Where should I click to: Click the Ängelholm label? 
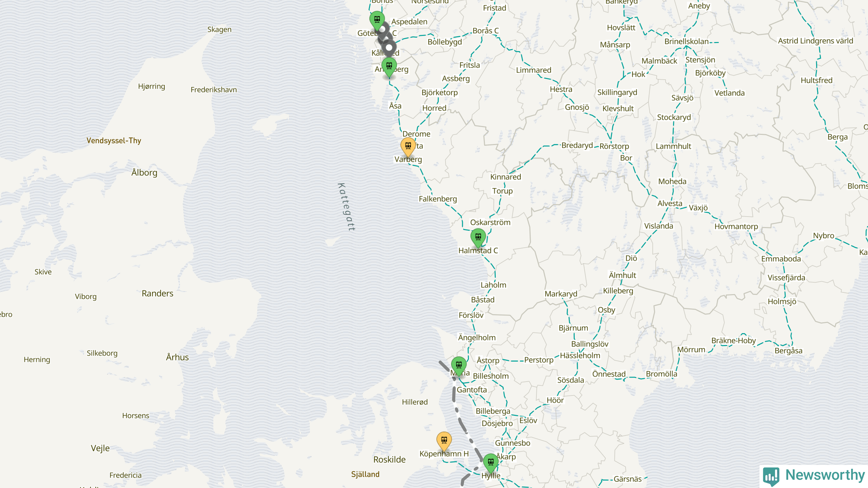[477, 338]
